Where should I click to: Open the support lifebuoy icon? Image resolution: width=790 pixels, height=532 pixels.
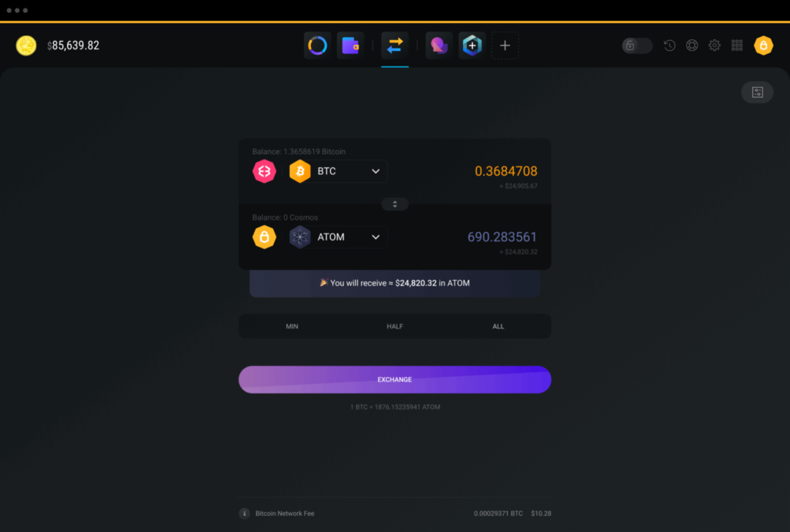coord(692,45)
